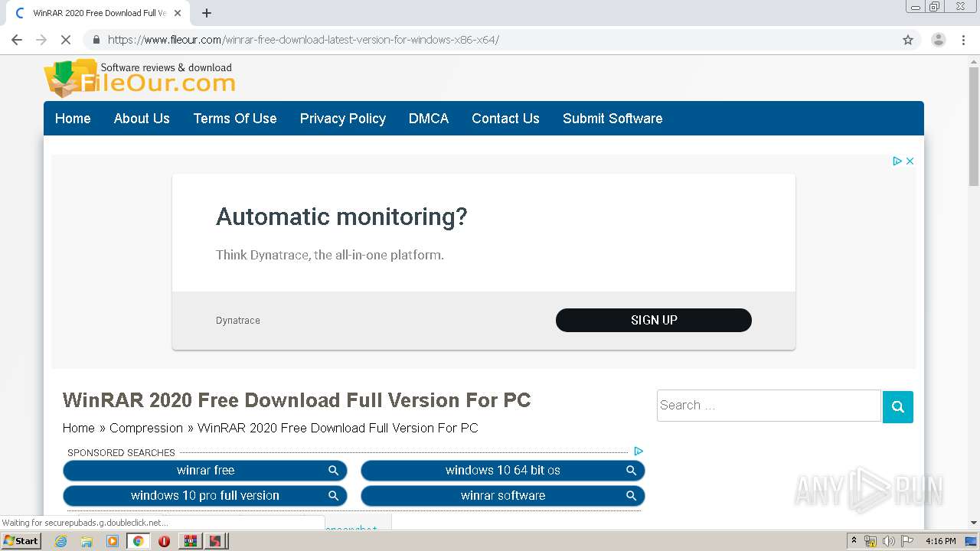Click the blue search magnifier button
980x551 pixels.
tap(898, 406)
